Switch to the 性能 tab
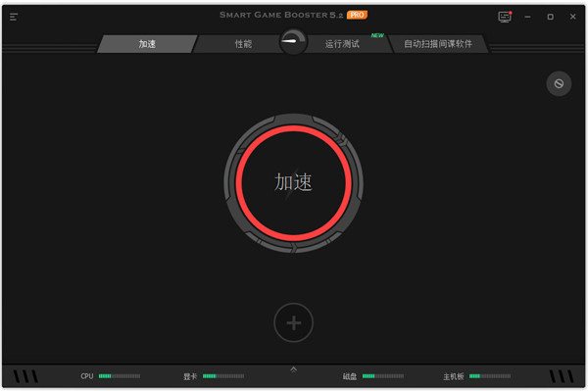Screen dimensions: 588x391 [x=243, y=44]
